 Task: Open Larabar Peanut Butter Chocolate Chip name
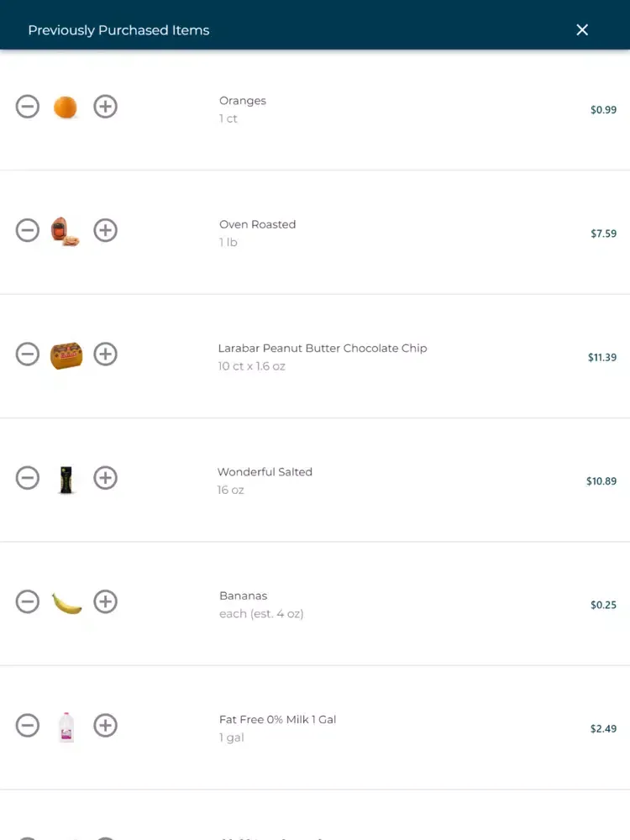pyautogui.click(x=323, y=349)
